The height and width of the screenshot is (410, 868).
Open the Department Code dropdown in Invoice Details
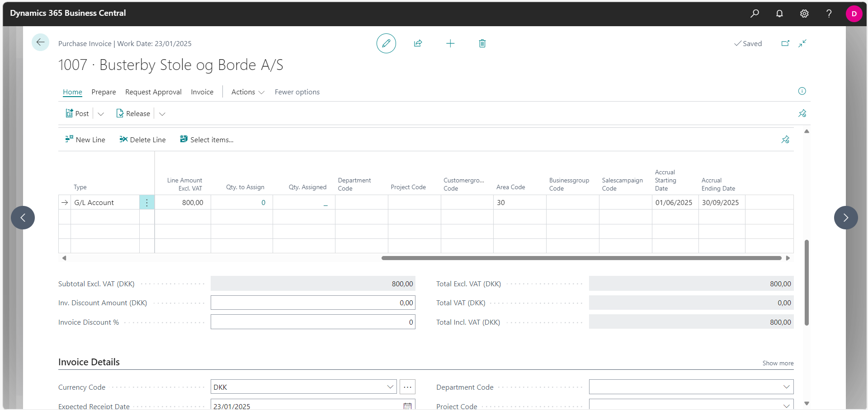coord(786,387)
